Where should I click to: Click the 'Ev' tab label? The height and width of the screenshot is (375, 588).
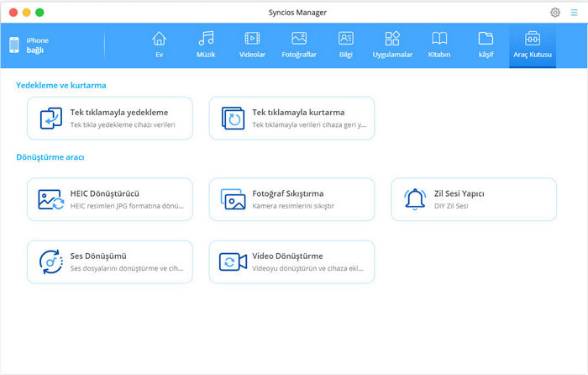[159, 55]
